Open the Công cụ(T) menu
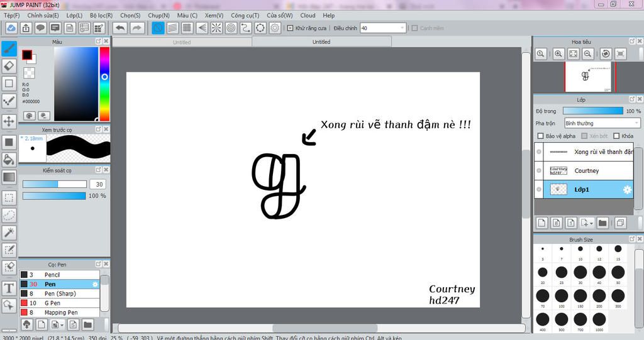The image size is (644, 340). (x=245, y=15)
